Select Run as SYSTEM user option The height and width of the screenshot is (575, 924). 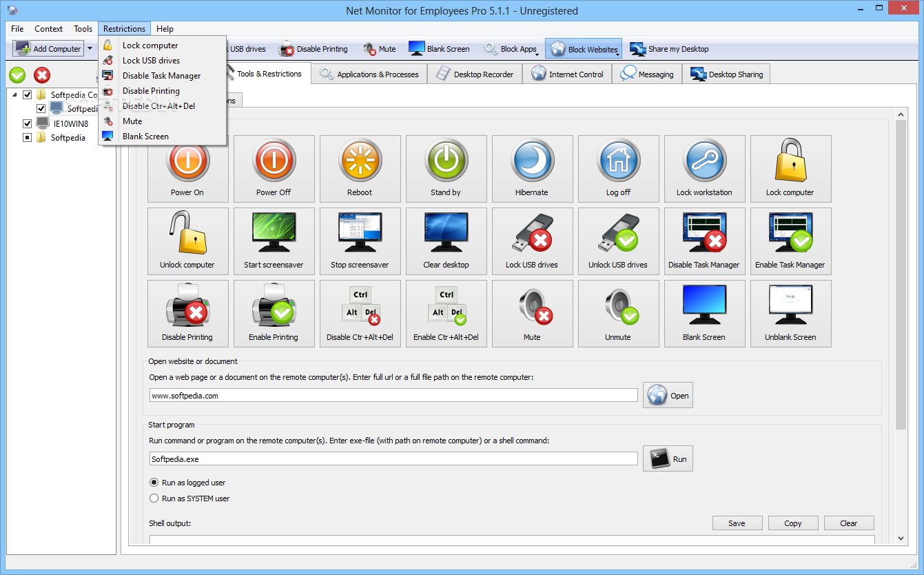[x=154, y=498]
